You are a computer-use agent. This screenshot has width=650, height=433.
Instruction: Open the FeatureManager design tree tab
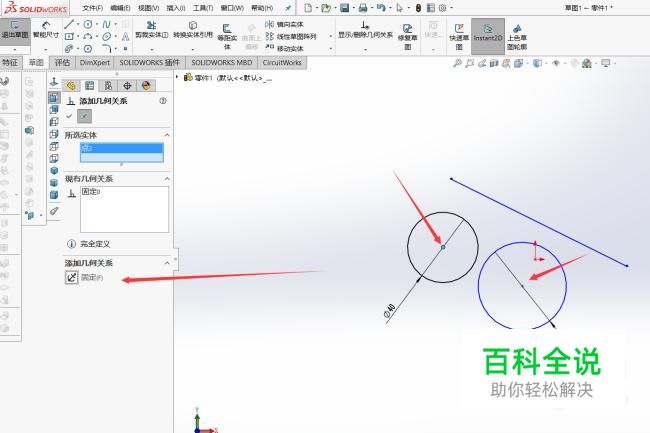point(71,86)
